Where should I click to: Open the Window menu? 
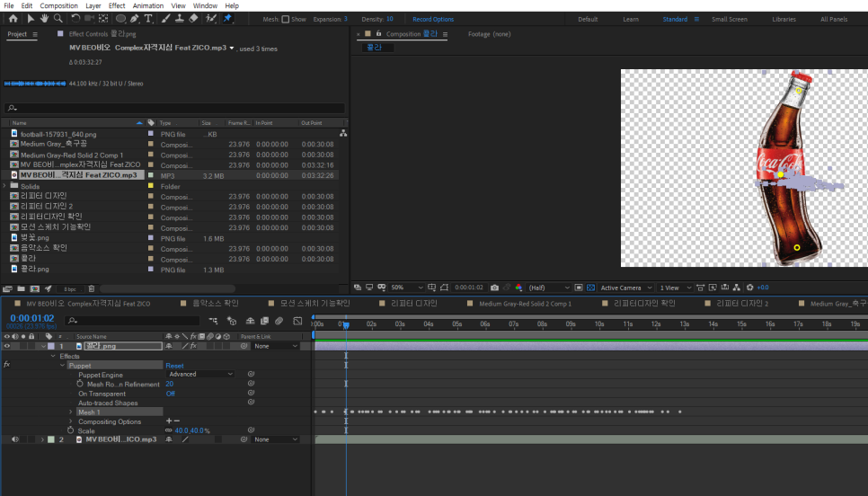coord(205,5)
